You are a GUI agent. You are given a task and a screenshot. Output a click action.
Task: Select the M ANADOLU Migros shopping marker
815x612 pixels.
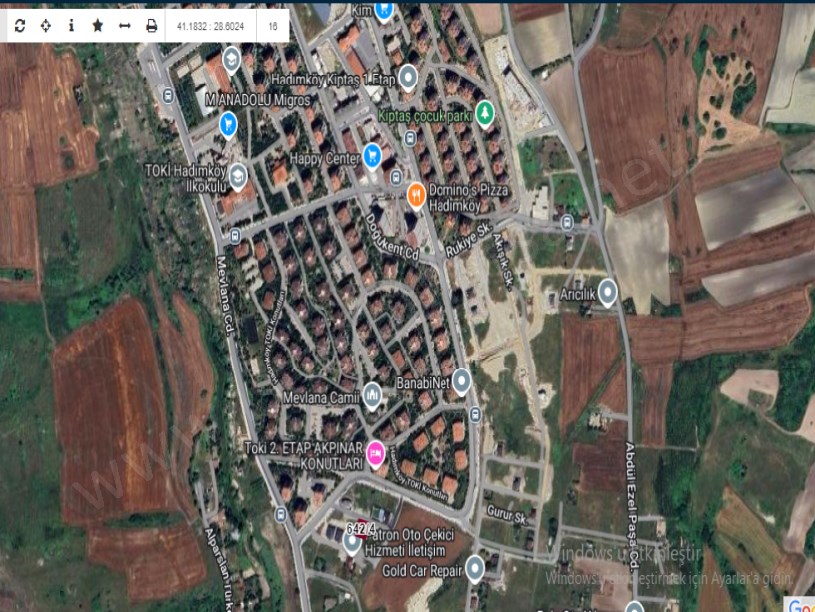228,124
